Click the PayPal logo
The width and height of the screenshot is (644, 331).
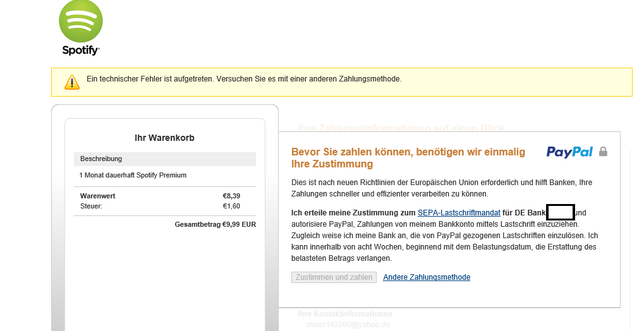pyautogui.click(x=569, y=152)
